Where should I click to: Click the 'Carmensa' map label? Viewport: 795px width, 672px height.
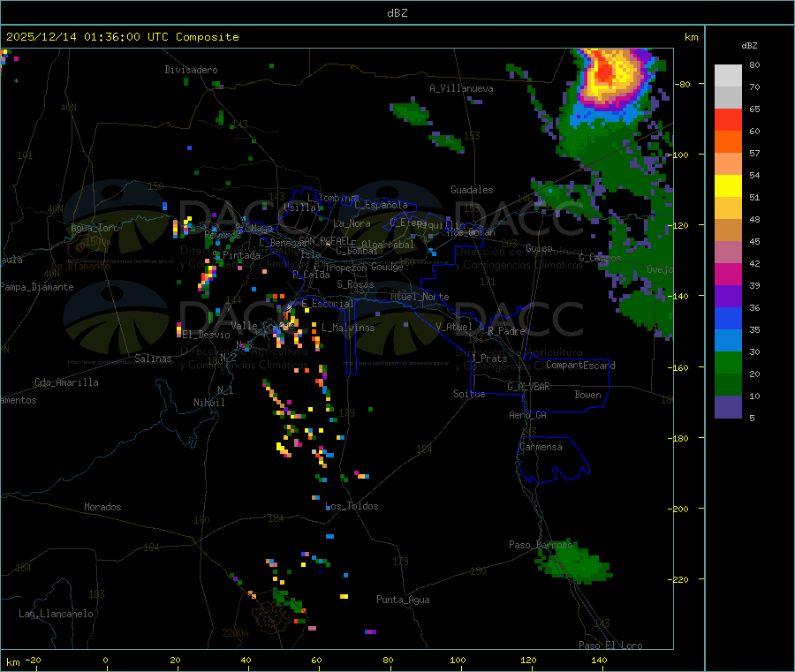(541, 447)
